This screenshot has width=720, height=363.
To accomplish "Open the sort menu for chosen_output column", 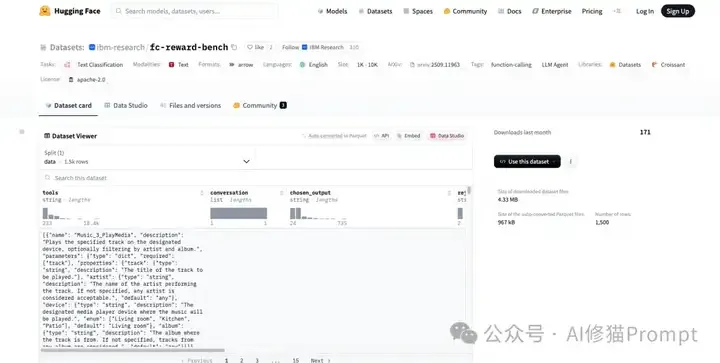I will coord(449,193).
